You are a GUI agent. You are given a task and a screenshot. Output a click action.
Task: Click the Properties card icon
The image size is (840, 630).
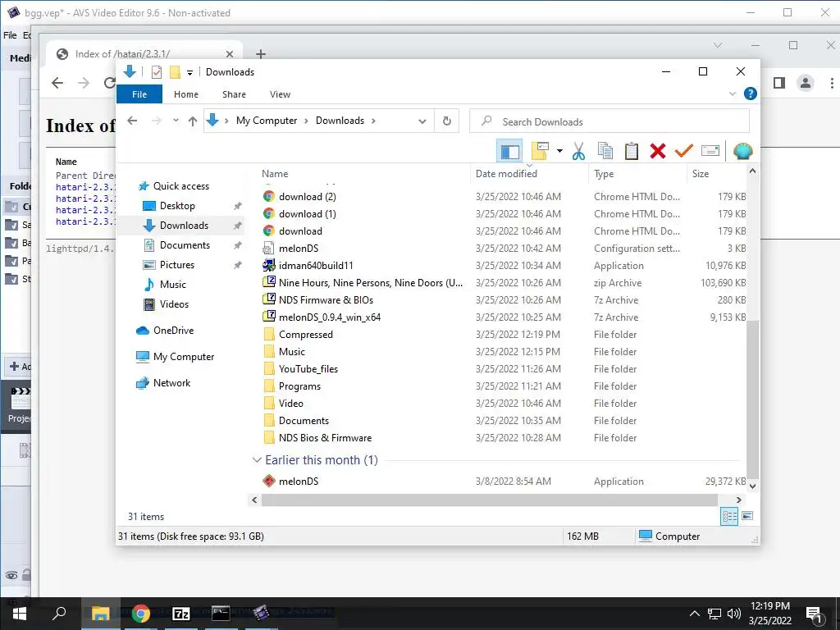710,151
